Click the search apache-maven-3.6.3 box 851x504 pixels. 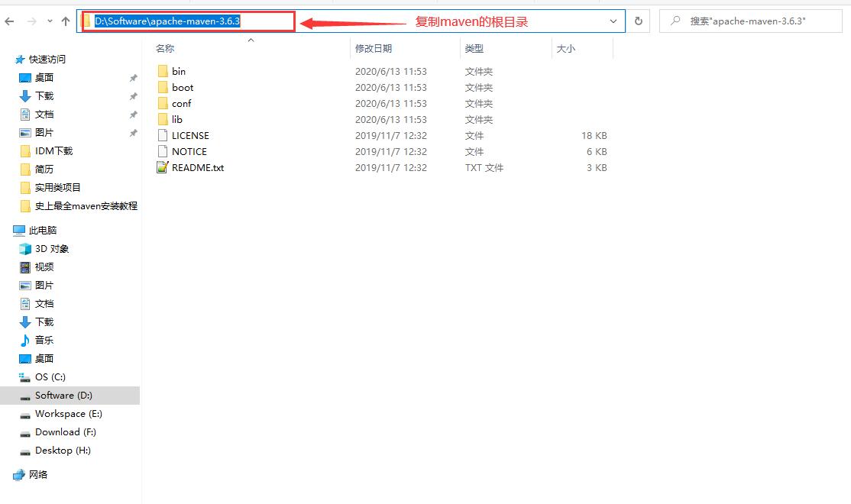[751, 21]
